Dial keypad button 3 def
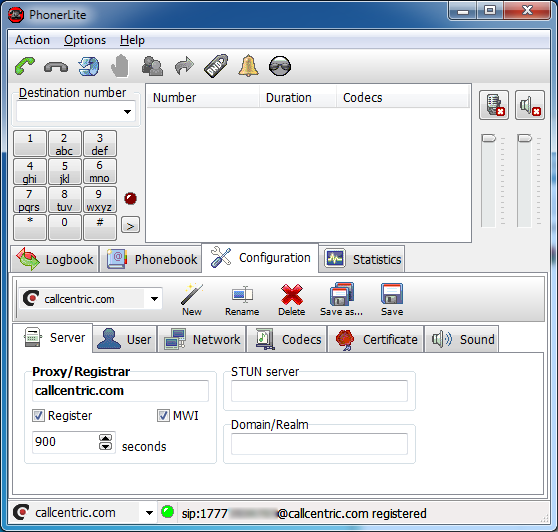Viewport: 558px width, 532px height. click(x=100, y=143)
